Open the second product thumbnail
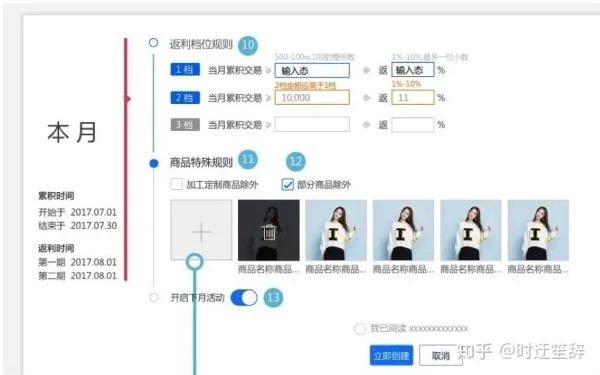 tap(336, 230)
